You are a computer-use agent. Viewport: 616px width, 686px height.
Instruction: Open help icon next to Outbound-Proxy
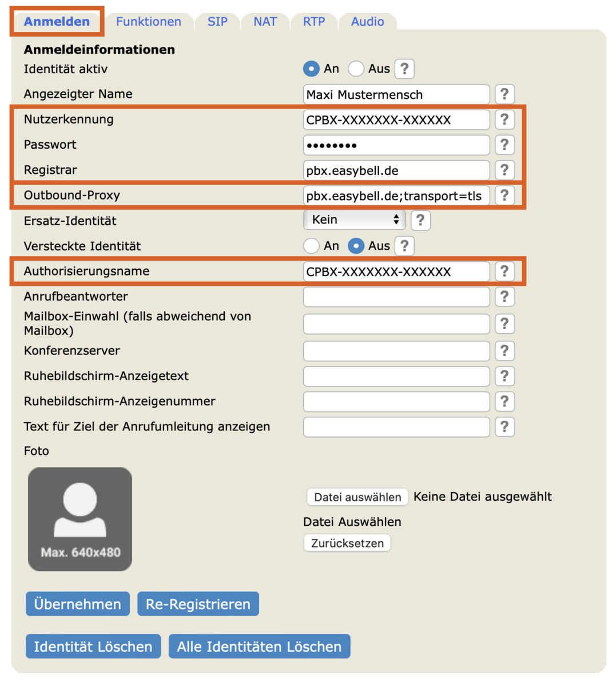[x=504, y=196]
